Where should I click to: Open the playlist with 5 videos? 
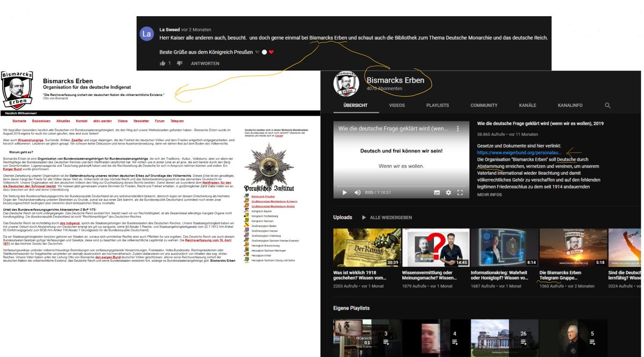pos(573,338)
